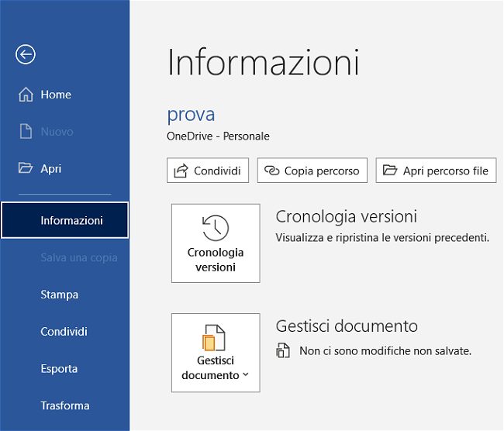Click the Apri open-folder icon in sidebar
The height and width of the screenshot is (431, 504).
(x=26, y=168)
